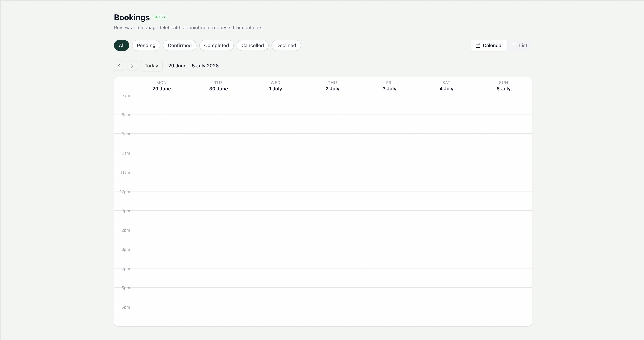The image size is (644, 340).
Task: Jump to Today in calendar
Action: (x=151, y=66)
